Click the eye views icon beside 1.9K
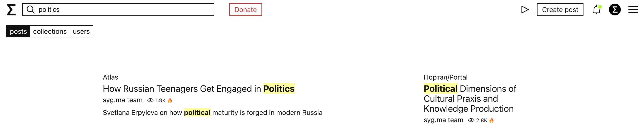644x126 pixels. tap(150, 100)
